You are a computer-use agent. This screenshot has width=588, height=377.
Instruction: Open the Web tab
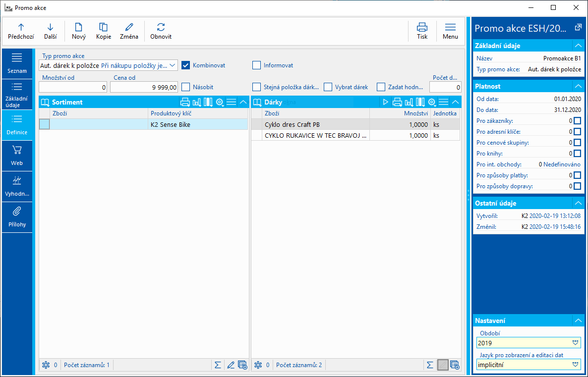point(17,156)
